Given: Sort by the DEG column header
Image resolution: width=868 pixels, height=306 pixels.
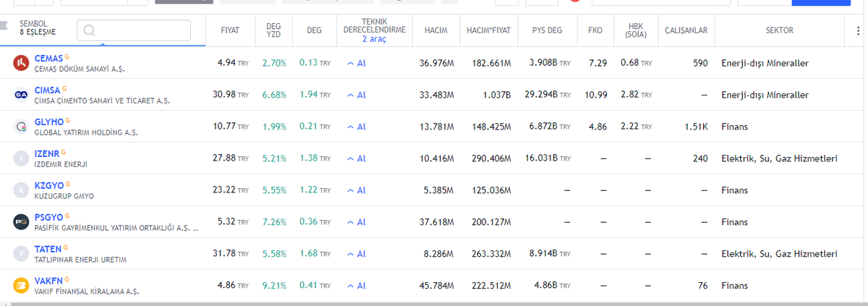Looking at the screenshot, I should coord(314,30).
